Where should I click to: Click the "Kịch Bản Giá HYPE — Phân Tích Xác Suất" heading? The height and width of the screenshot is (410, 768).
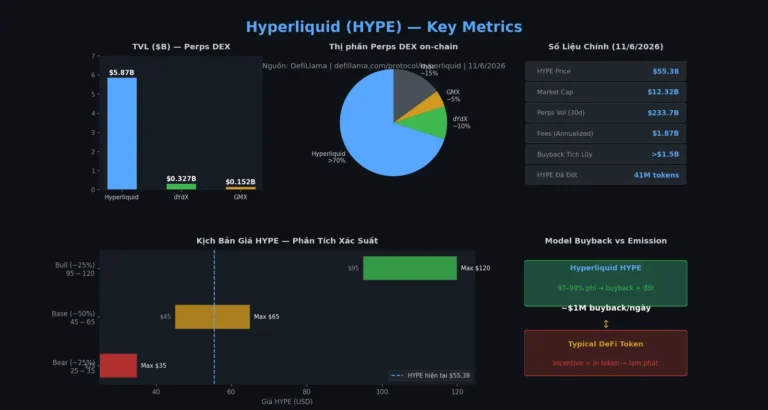[x=287, y=241]
